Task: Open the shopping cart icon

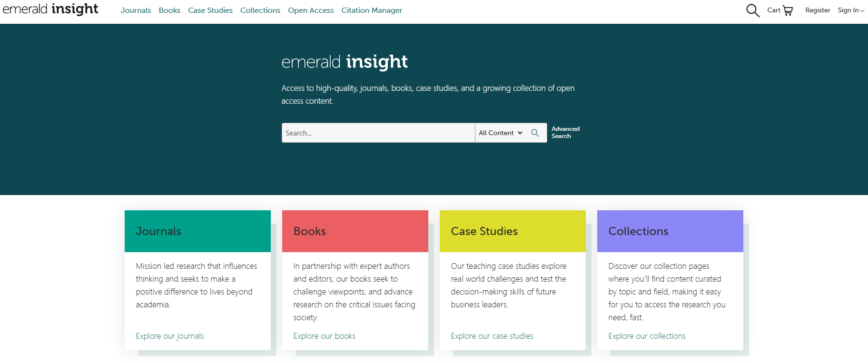Action: [788, 10]
